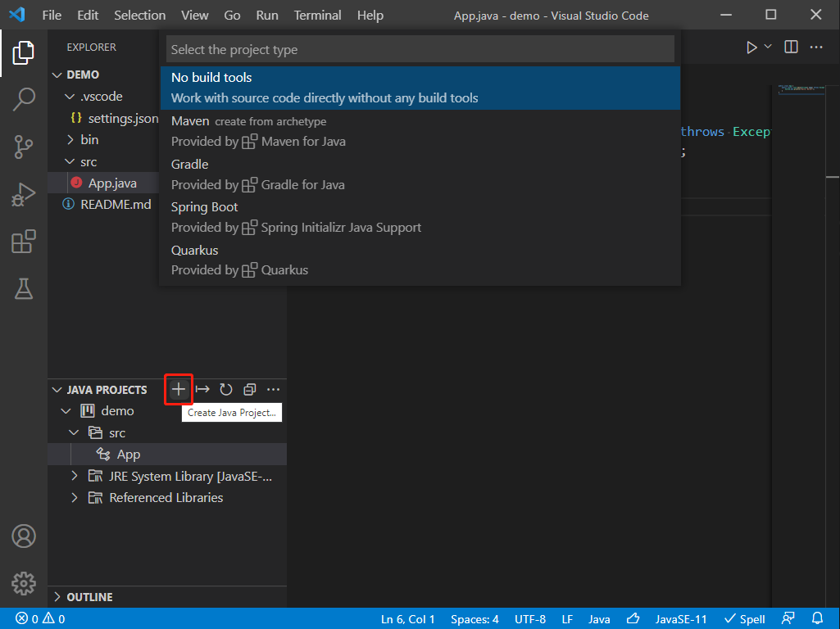The image size is (840, 629).
Task: Expand the JRE System Library node
Action: (75, 476)
